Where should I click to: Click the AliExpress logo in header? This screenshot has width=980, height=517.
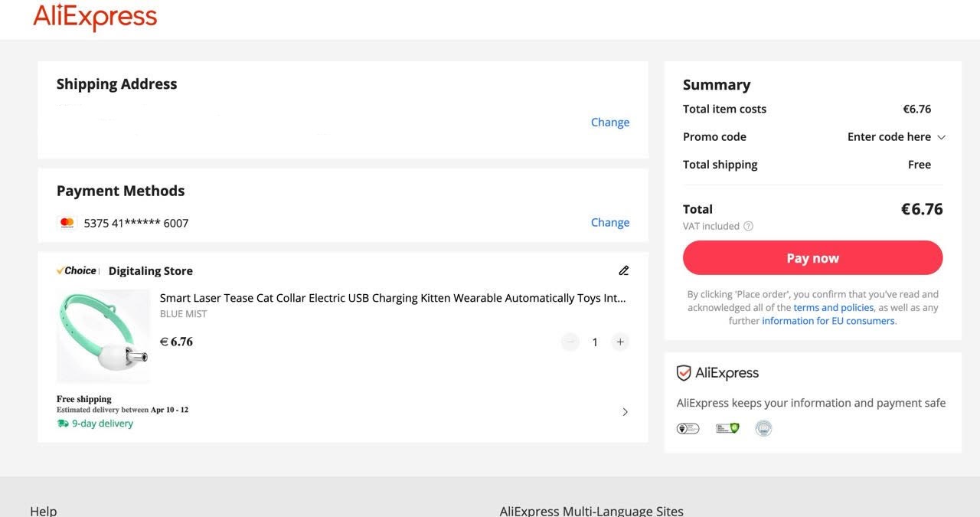pos(95,17)
